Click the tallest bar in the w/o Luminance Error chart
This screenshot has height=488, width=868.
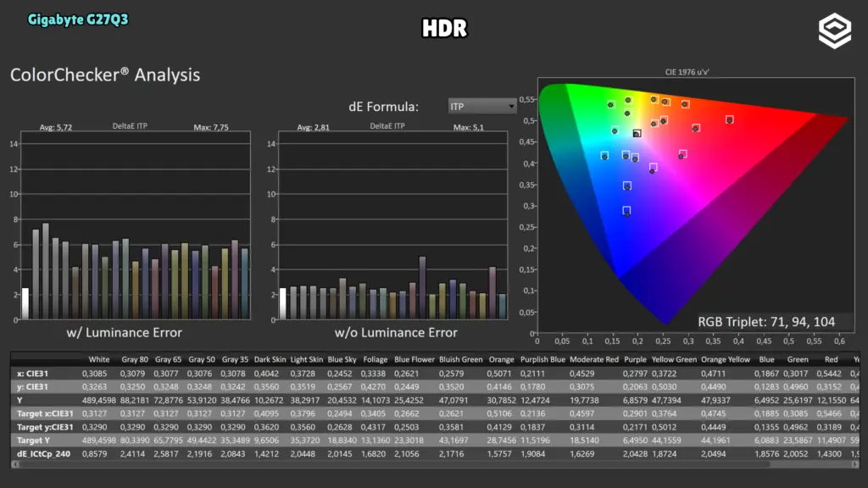422,288
